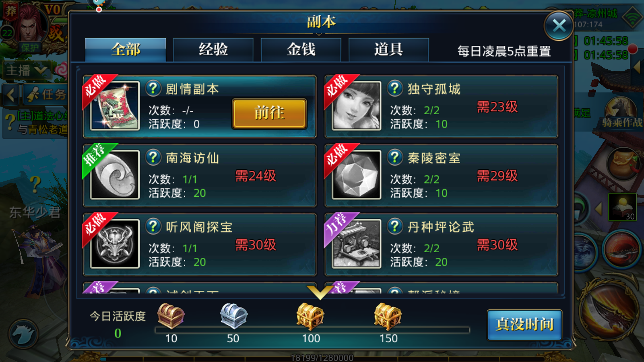Click the 150 activity gold chest

point(388,317)
